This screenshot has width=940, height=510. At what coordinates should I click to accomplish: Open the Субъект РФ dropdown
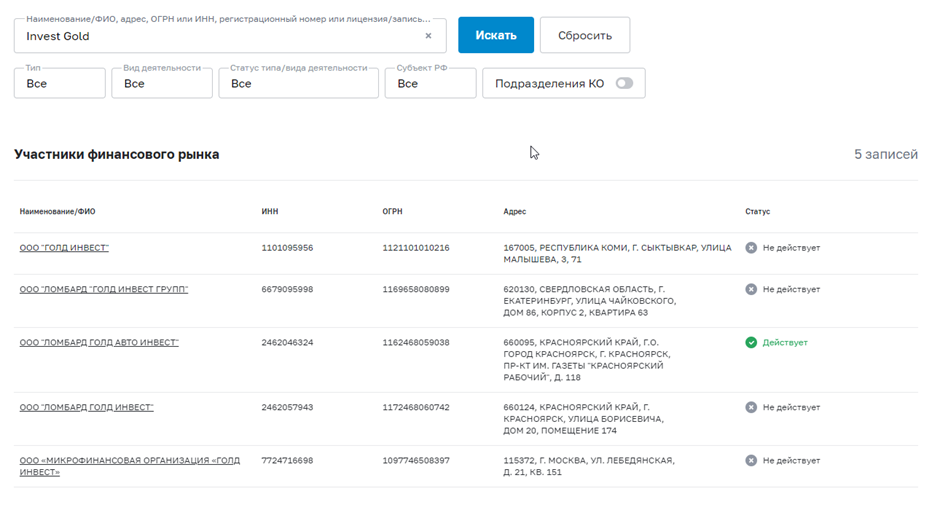point(430,83)
